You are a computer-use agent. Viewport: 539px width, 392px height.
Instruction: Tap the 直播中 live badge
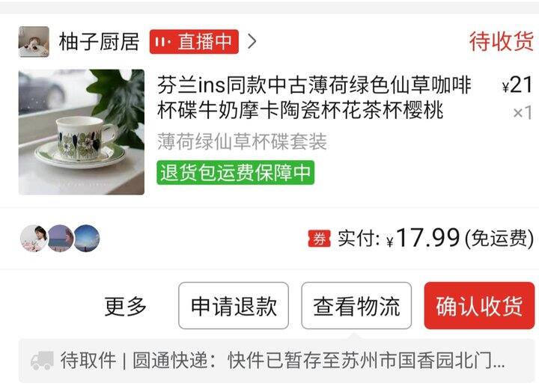coord(194,42)
